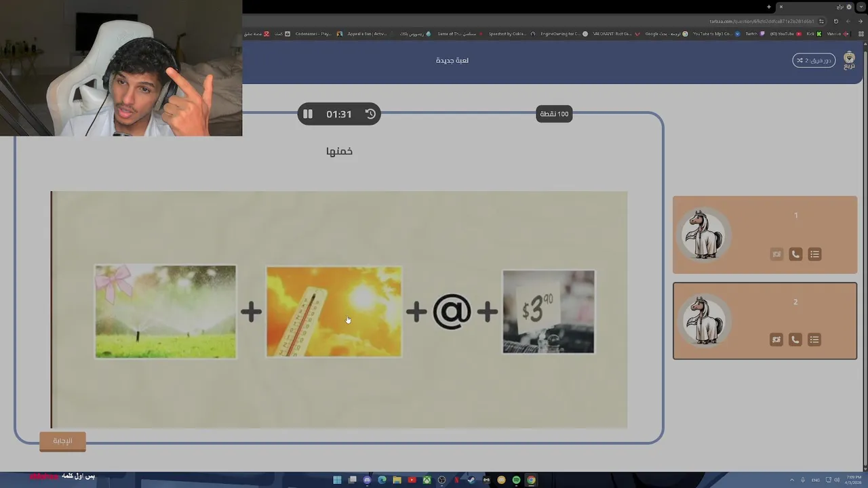Use the phone call lifeline for team 2

(795, 340)
